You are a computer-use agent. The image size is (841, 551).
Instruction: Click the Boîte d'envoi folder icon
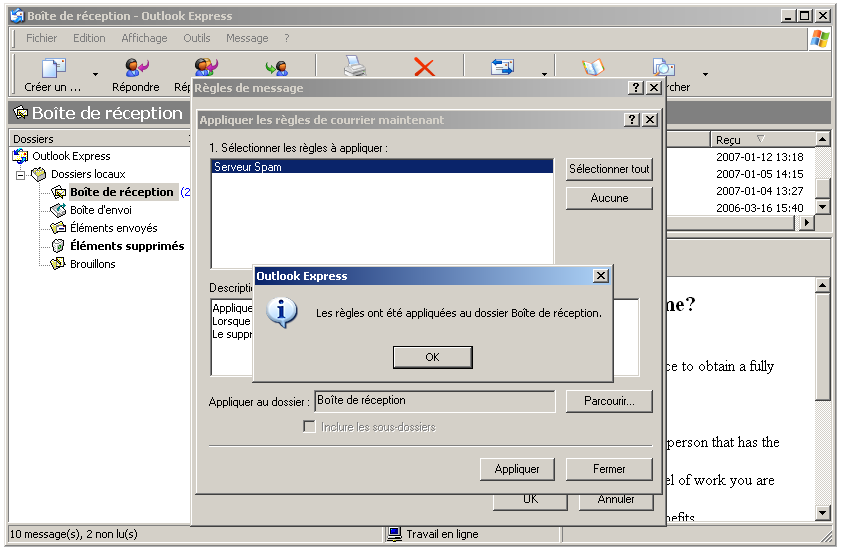(x=58, y=210)
